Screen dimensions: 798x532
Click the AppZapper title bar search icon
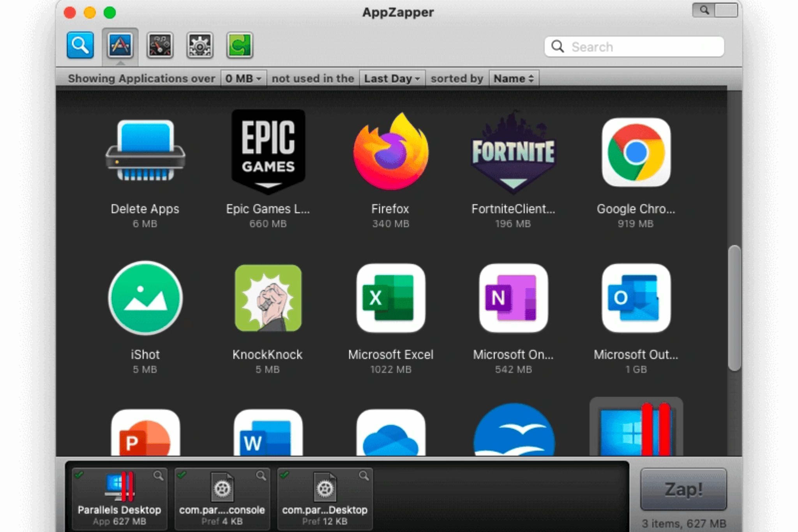(x=705, y=11)
